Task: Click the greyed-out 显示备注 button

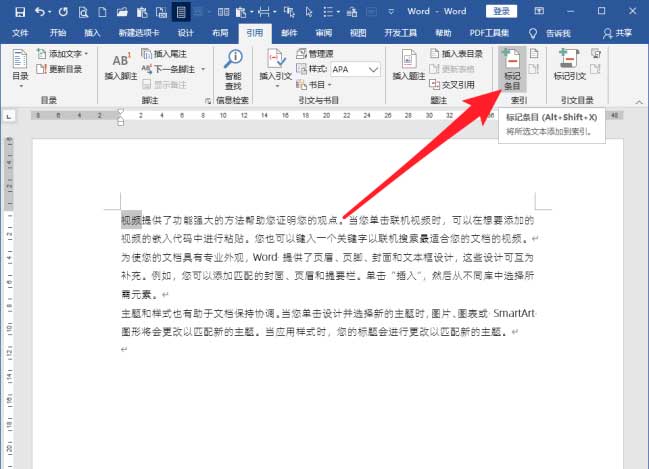Action: (164, 85)
